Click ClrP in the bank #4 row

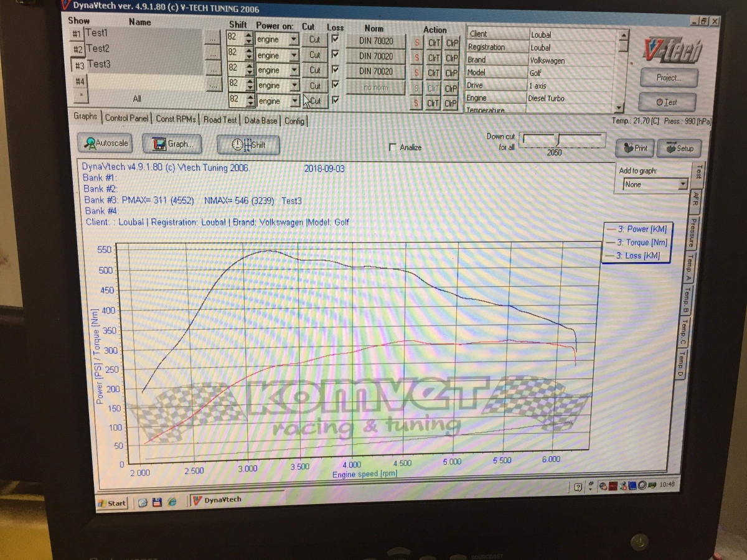pyautogui.click(x=452, y=88)
